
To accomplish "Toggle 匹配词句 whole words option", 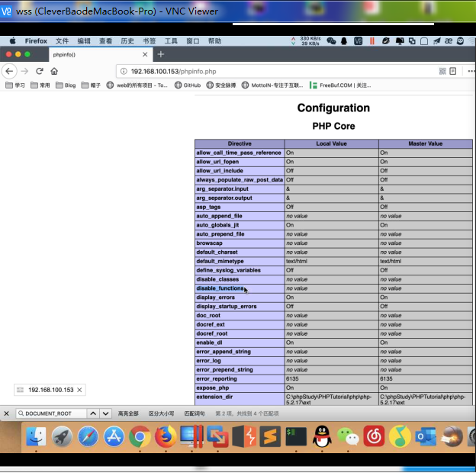I will coord(195,413).
